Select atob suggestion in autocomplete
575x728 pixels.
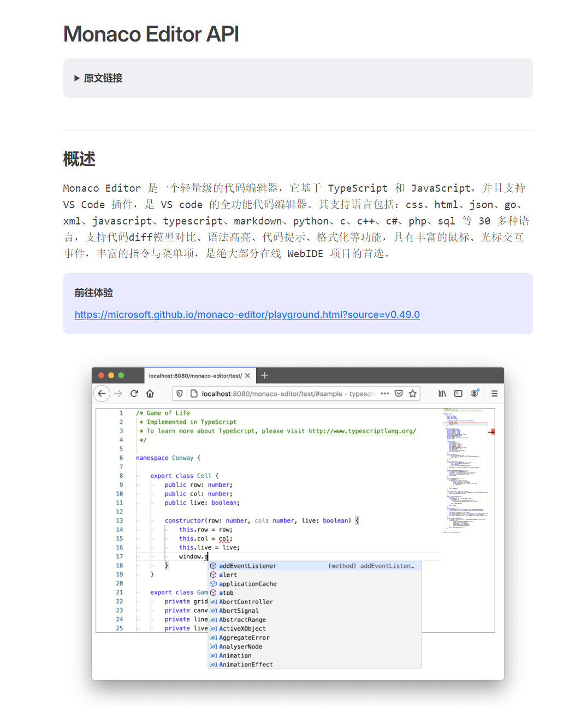coord(315,593)
